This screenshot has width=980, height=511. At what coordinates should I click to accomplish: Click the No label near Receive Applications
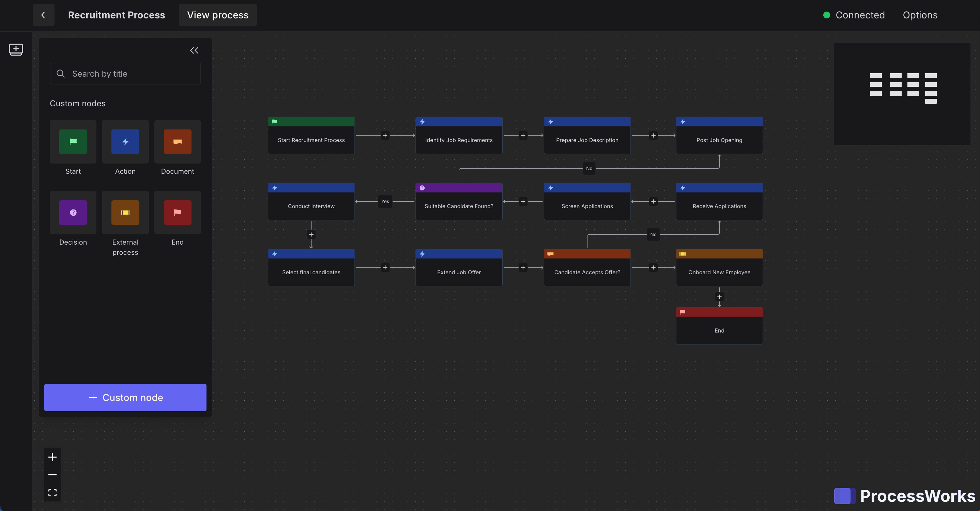[653, 235]
